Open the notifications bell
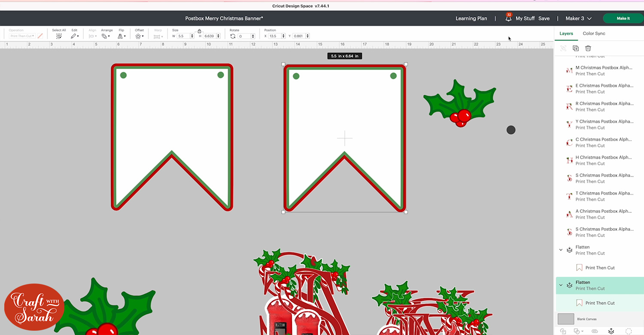The image size is (644, 335). click(508, 18)
